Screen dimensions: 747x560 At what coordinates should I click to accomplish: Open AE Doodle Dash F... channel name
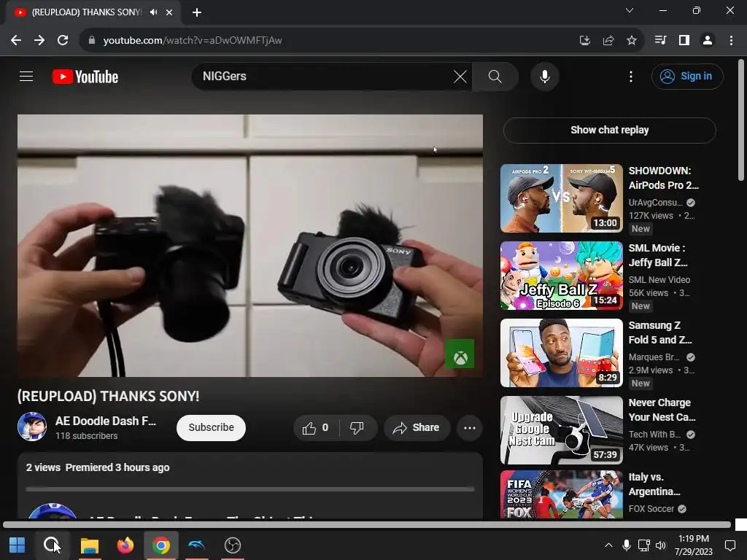coord(105,421)
